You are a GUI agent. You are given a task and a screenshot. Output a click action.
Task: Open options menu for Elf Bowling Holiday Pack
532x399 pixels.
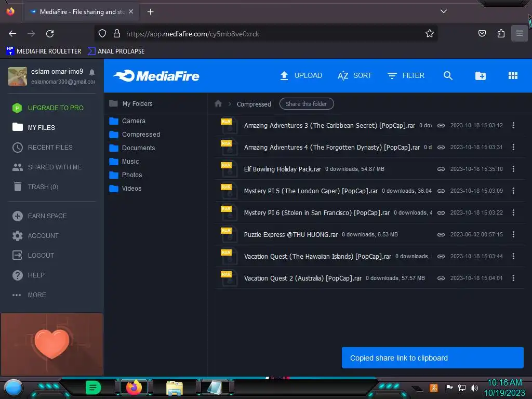tap(513, 169)
